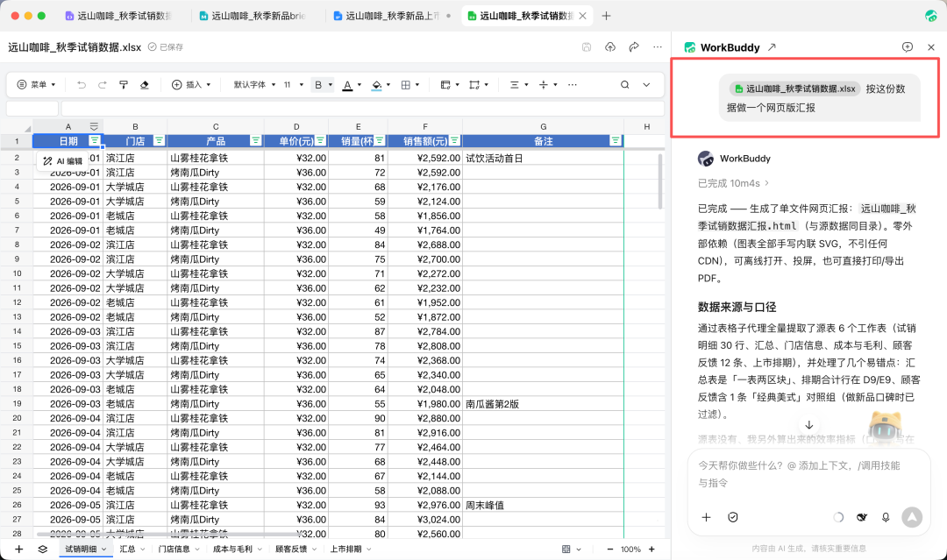Open the filter on the 门店 column
Screen dimensions: 947x560
coord(159,140)
